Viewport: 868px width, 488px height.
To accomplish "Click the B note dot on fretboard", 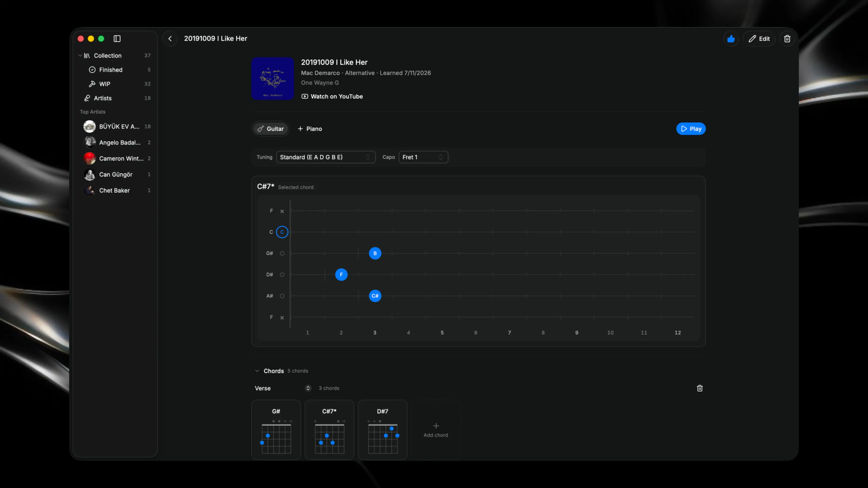I will [375, 253].
